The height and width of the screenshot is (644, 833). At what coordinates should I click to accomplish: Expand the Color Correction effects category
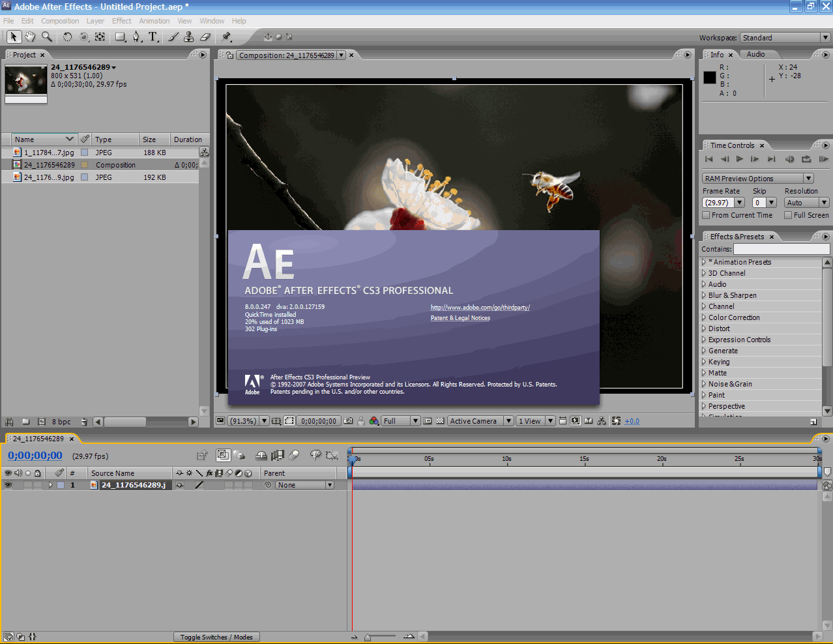pos(704,317)
